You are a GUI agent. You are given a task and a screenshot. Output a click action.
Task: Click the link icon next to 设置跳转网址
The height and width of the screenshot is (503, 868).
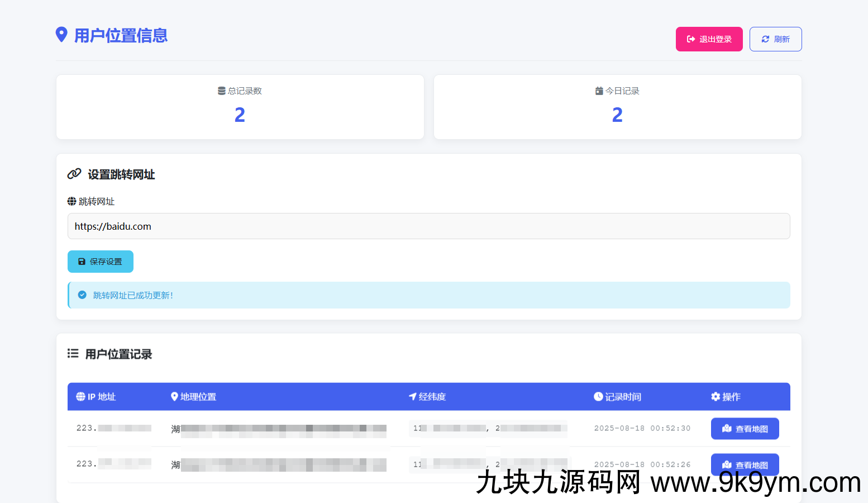(73, 174)
